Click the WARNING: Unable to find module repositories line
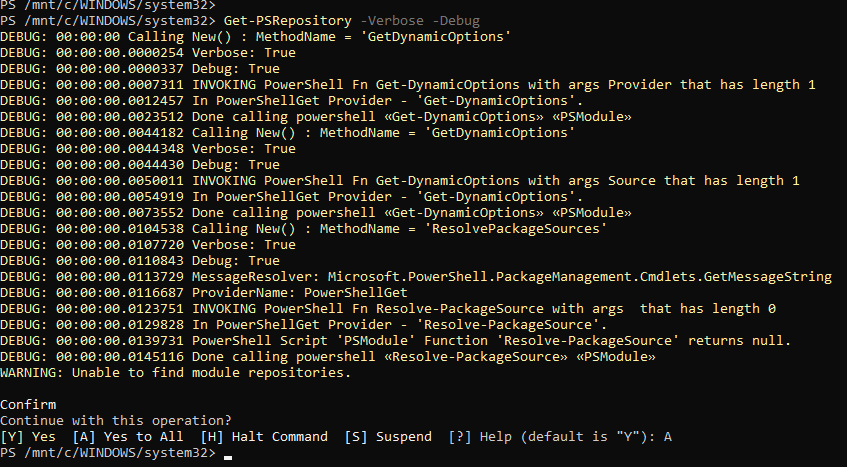 (x=176, y=373)
